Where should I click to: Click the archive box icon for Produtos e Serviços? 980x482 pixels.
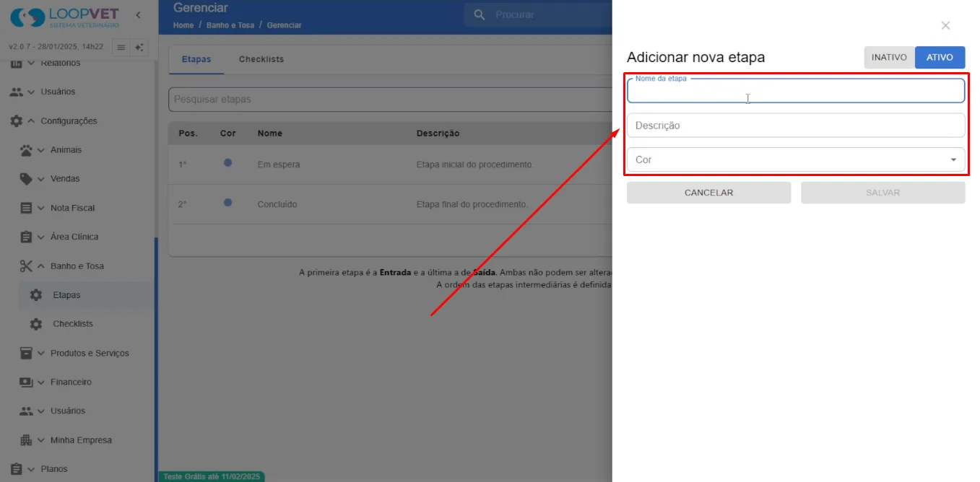click(26, 353)
